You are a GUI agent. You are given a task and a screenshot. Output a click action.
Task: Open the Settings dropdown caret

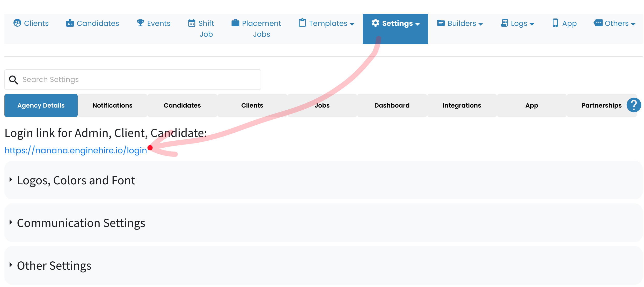click(418, 24)
